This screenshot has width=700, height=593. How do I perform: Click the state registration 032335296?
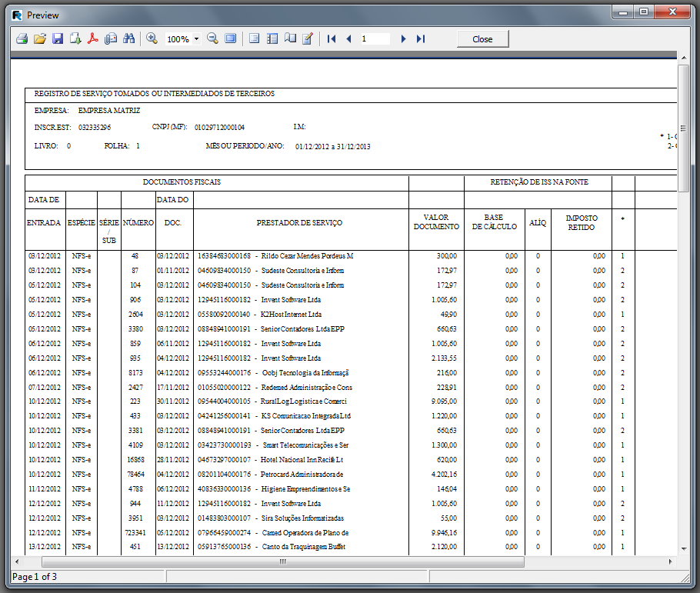coord(95,127)
